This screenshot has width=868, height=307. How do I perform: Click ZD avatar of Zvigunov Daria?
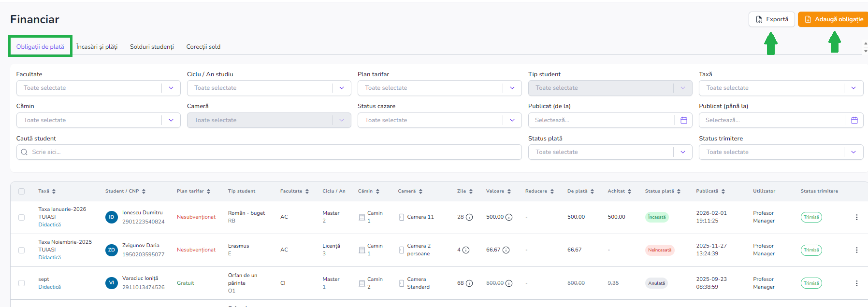point(112,250)
